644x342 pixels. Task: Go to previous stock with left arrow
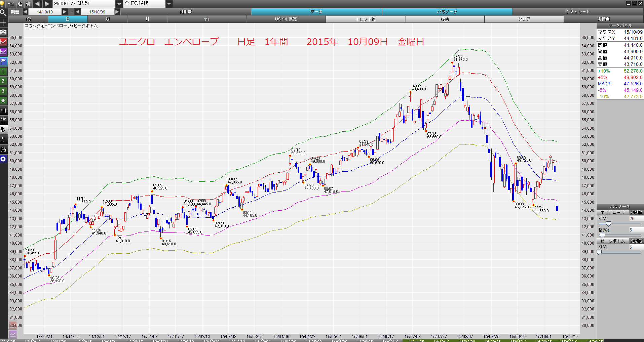37,4
